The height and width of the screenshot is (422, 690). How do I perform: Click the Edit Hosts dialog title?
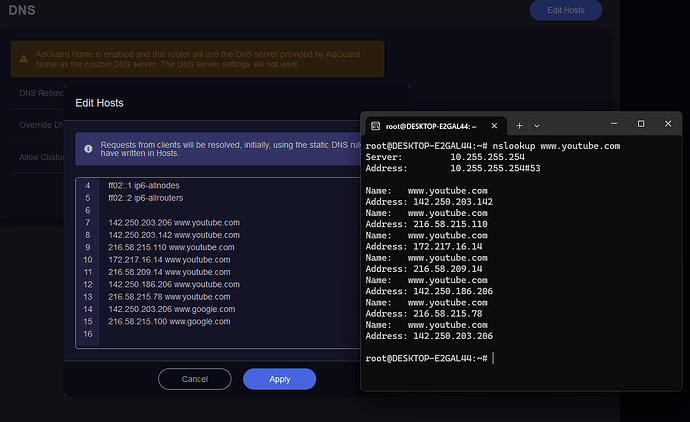(x=99, y=103)
